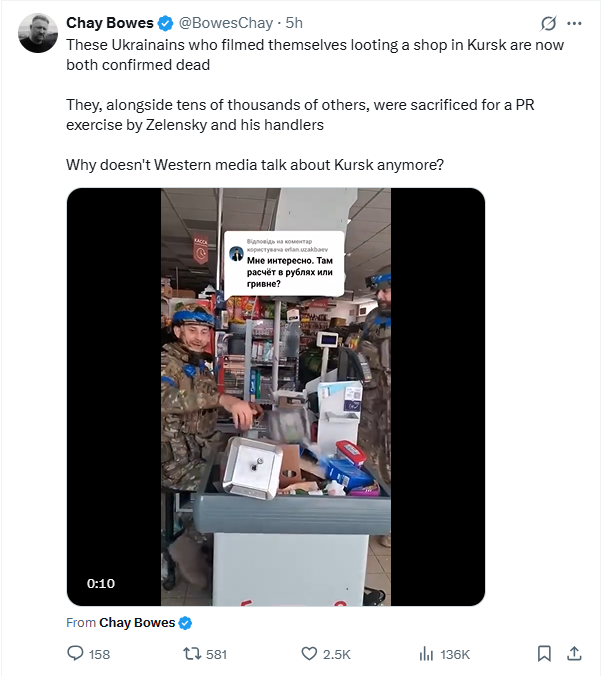Click Chay Bowes link under the video
The image size is (601, 676).
[137, 623]
